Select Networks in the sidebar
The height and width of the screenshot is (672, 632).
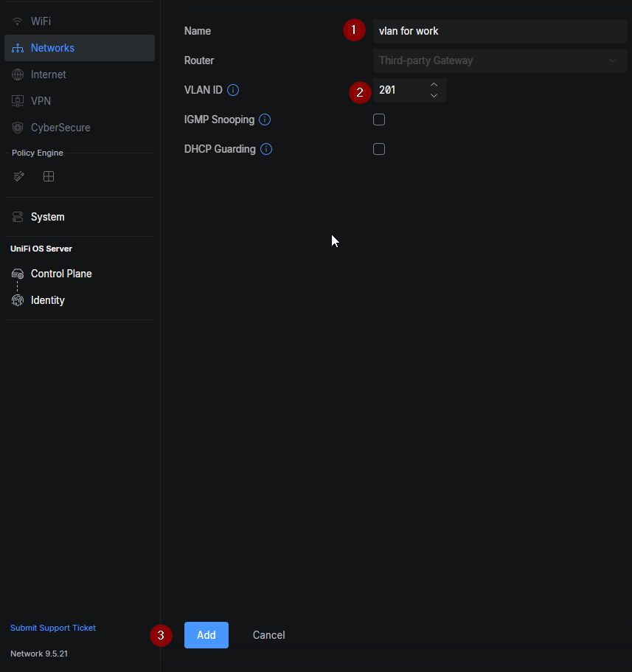pos(52,48)
